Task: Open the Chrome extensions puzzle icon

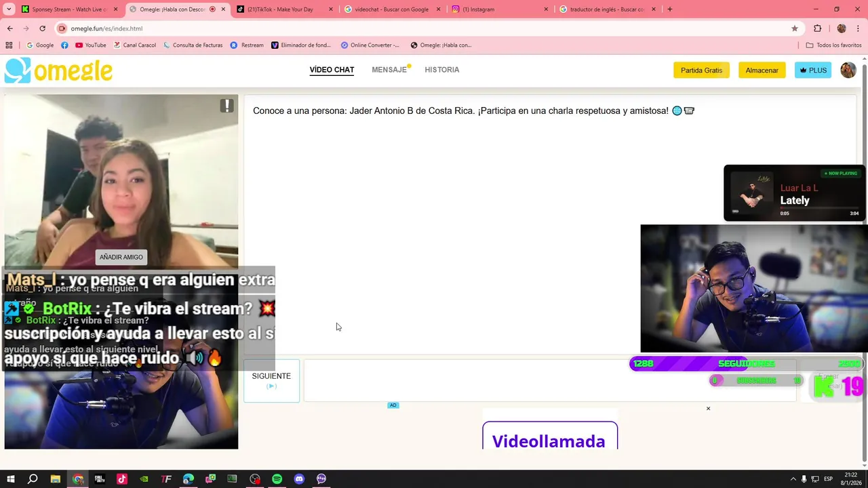Action: pyautogui.click(x=817, y=28)
